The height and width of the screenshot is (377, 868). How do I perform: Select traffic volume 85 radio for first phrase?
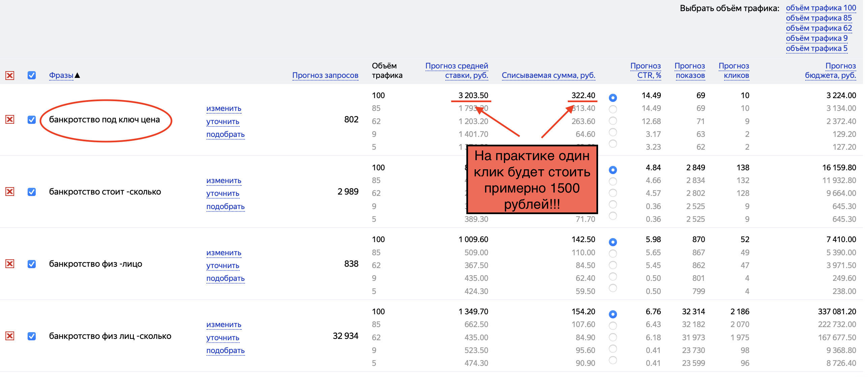point(613,109)
